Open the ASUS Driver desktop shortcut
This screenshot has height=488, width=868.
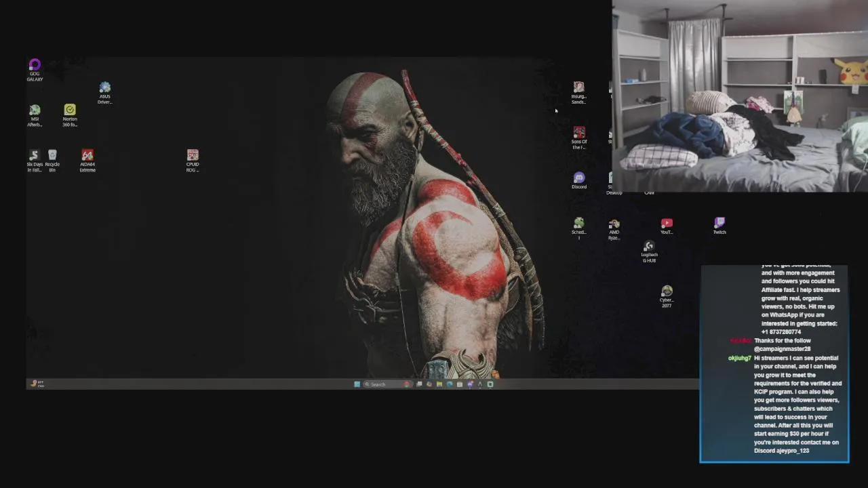[104, 94]
